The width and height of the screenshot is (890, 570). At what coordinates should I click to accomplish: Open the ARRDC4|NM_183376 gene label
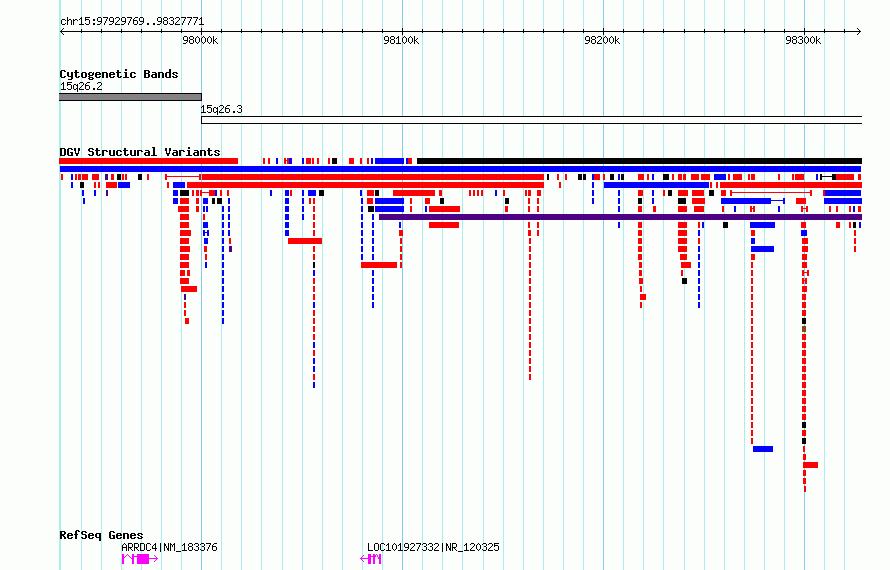click(x=169, y=547)
